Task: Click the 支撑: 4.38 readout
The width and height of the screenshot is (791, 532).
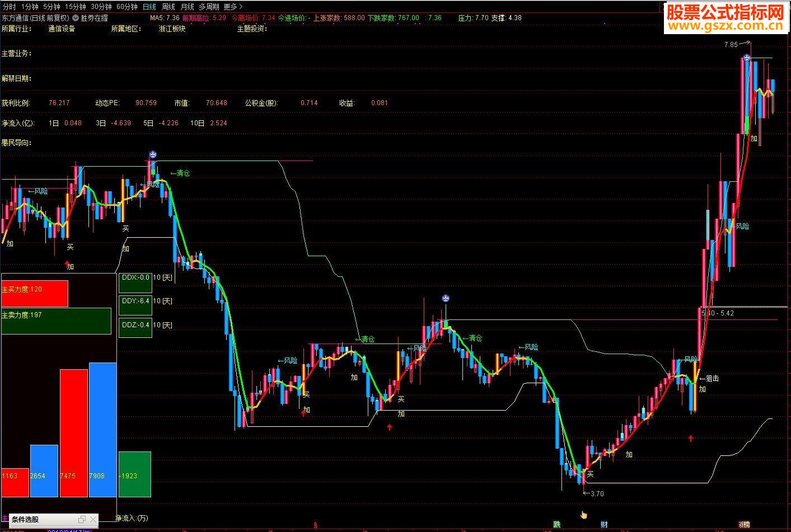Action: [506, 18]
